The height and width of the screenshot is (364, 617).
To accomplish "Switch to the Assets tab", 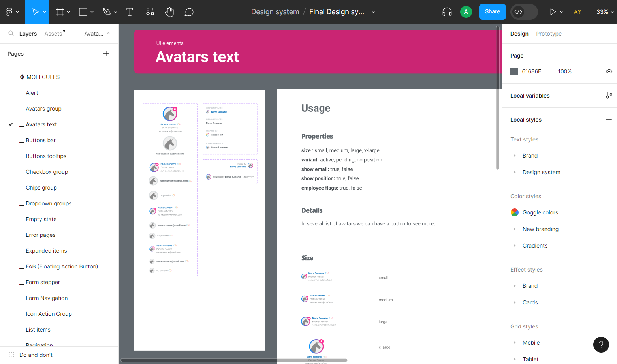I will pos(53,34).
